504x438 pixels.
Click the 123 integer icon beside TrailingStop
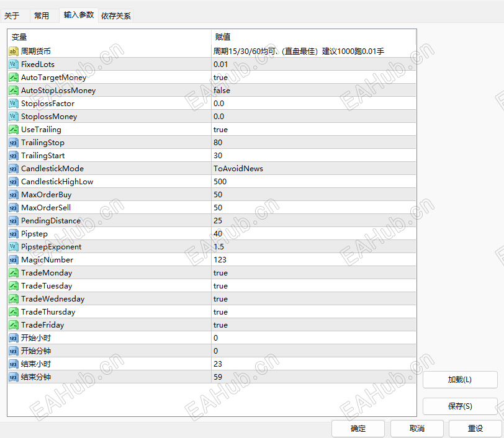13,142
